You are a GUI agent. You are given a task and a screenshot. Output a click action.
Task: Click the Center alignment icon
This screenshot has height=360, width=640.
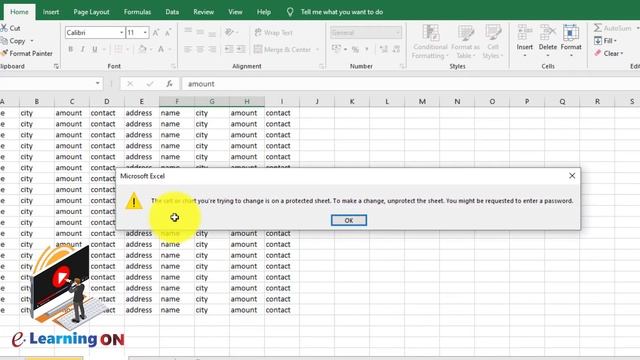pos(200,49)
